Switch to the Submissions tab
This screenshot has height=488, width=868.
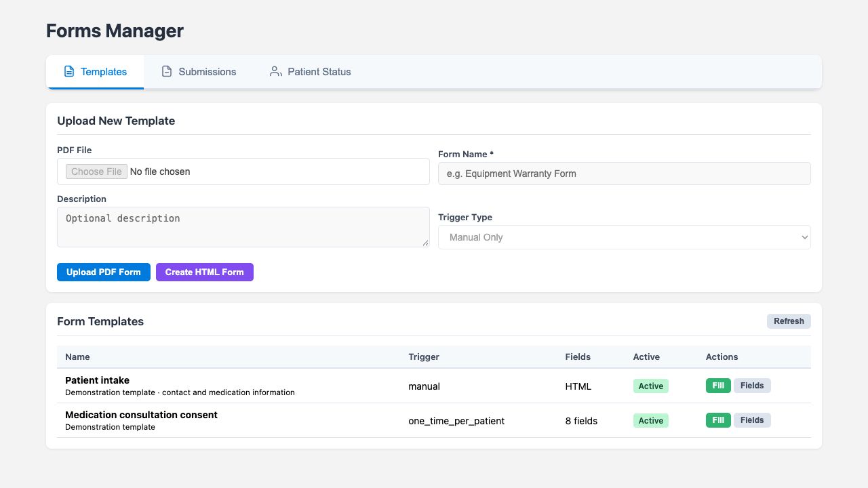[x=199, y=72]
